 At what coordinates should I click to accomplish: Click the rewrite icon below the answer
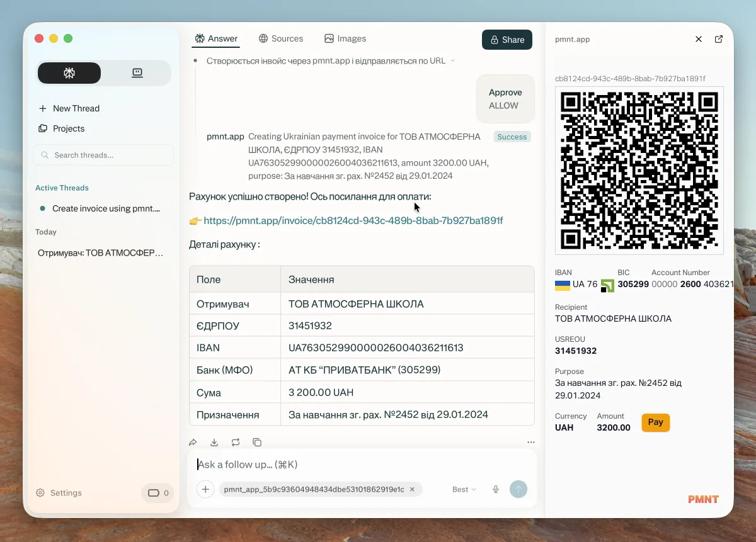click(236, 443)
